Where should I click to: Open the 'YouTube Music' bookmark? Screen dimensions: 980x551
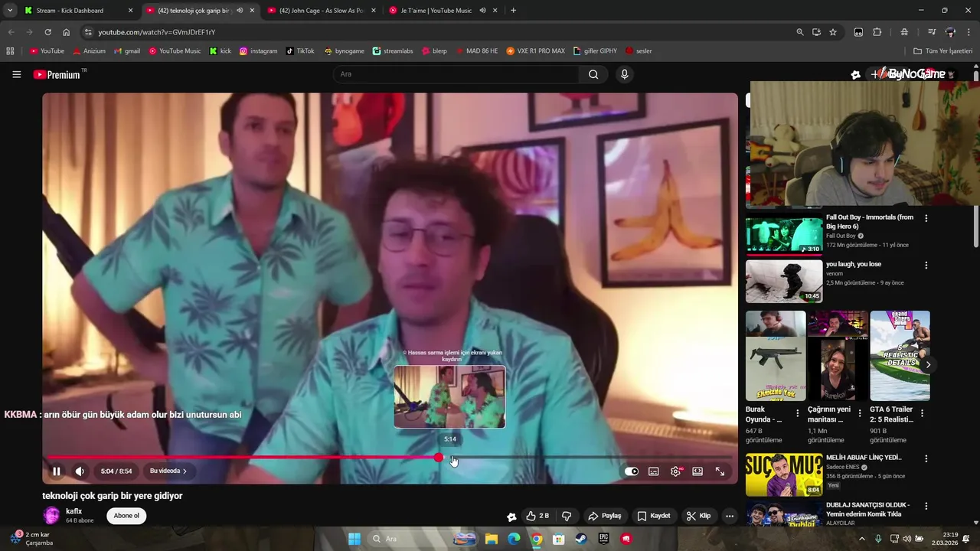click(x=175, y=51)
